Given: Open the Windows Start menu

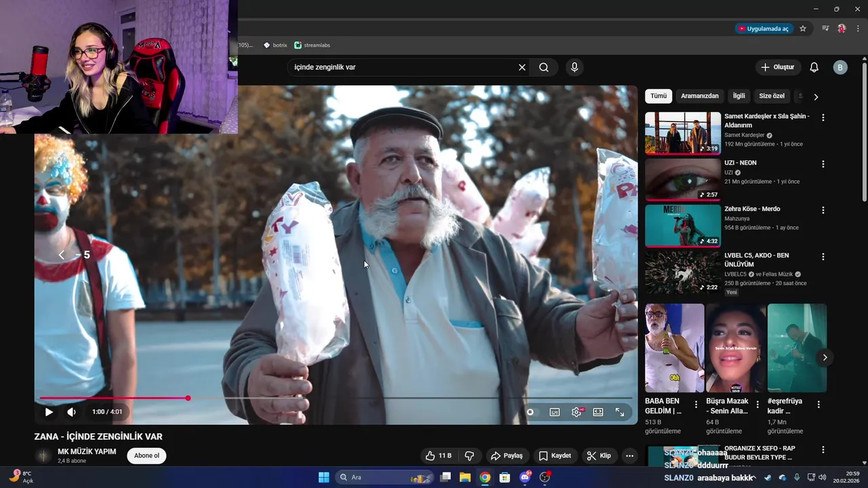Looking at the screenshot, I should click(323, 477).
